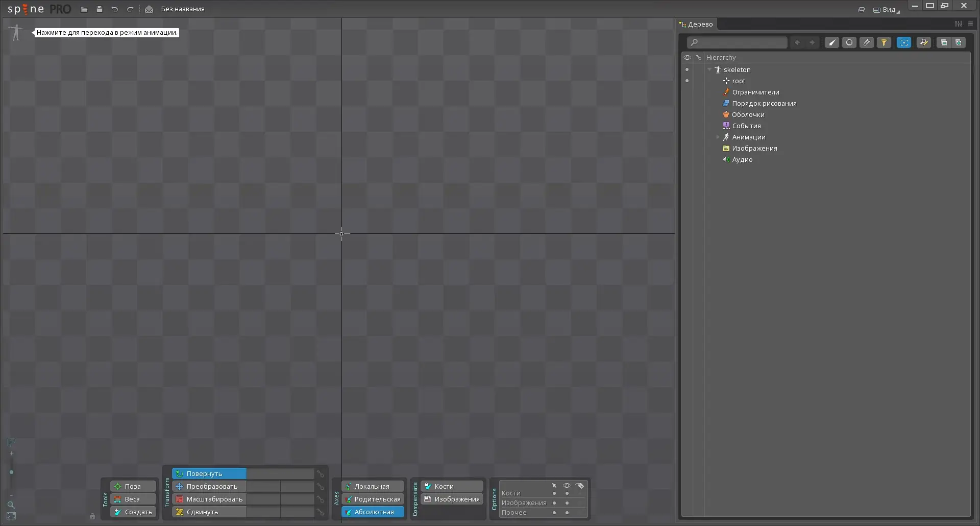Toggle visibility dot for Изображения in Options

pyautogui.click(x=567, y=503)
